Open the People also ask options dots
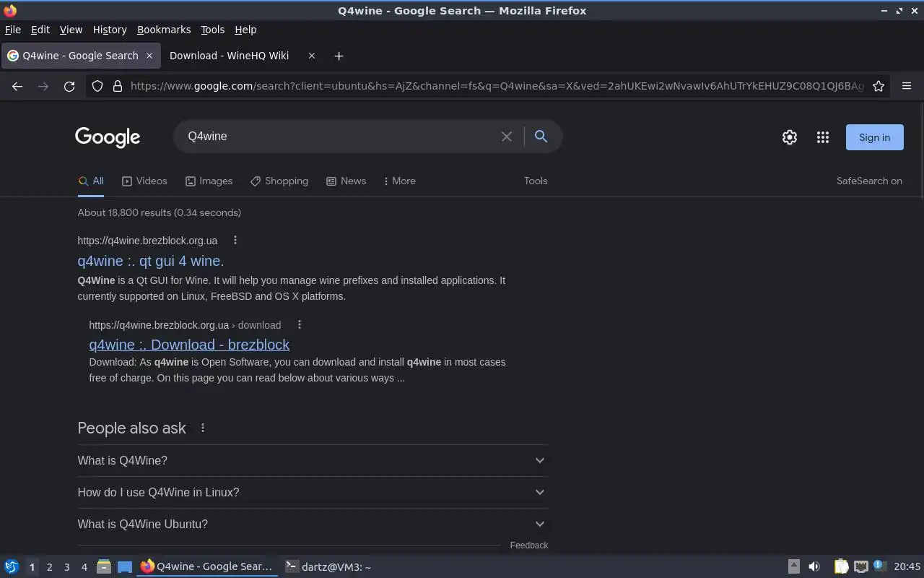 tap(203, 428)
